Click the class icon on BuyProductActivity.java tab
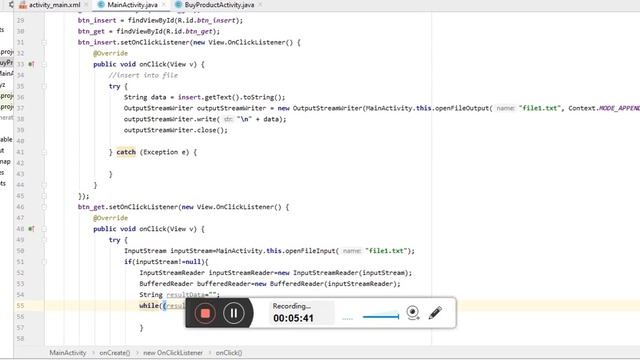This screenshot has width=640, height=360. [178, 5]
